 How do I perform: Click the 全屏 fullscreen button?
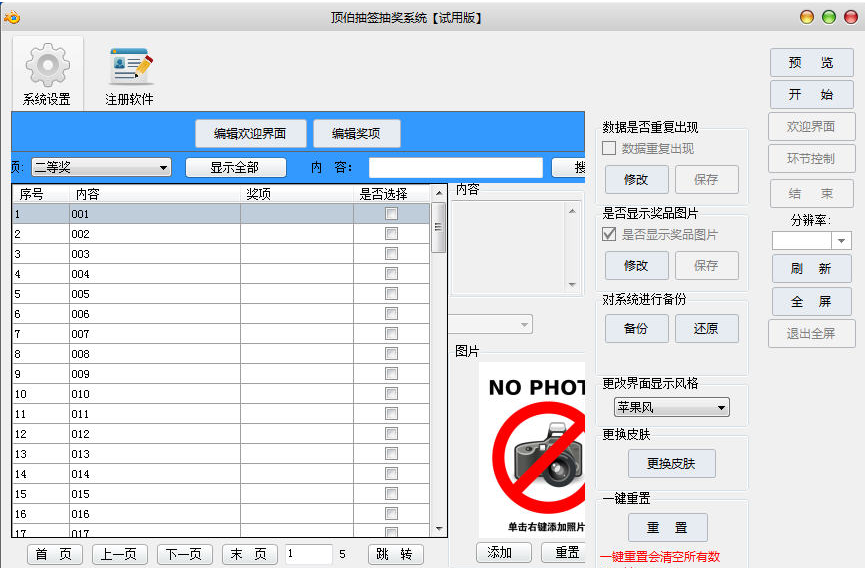click(811, 302)
